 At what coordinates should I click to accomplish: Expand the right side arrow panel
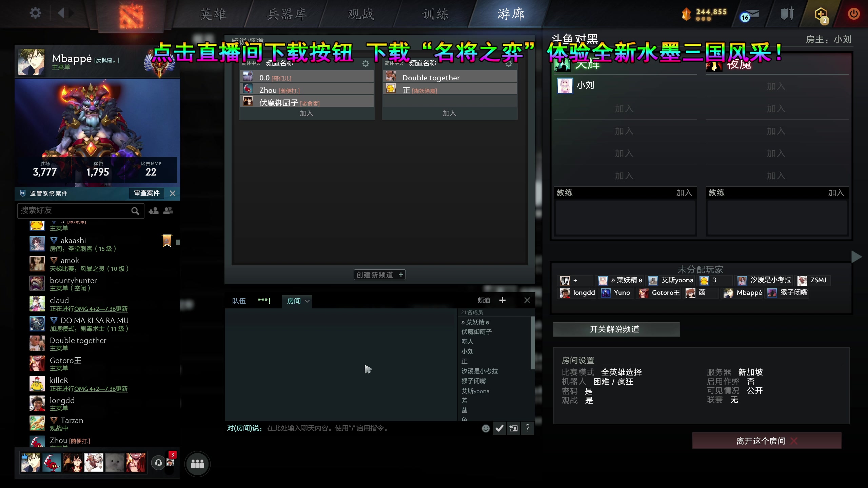(x=856, y=257)
